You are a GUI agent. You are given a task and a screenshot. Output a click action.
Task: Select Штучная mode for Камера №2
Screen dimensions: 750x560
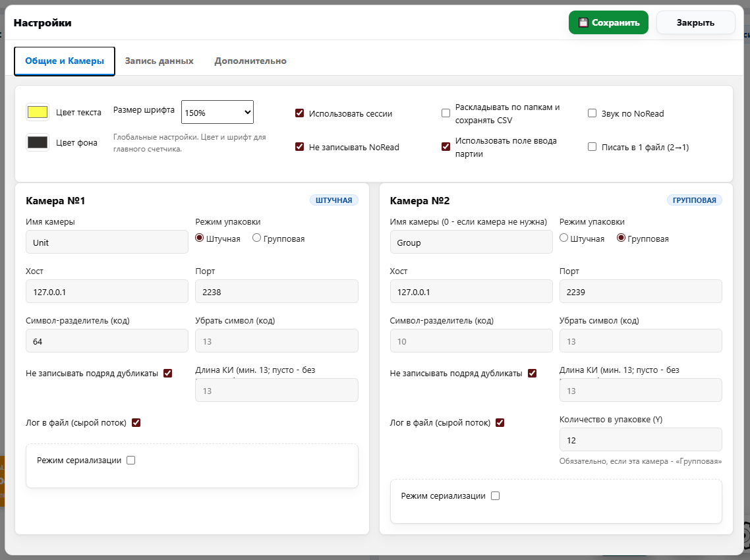563,238
